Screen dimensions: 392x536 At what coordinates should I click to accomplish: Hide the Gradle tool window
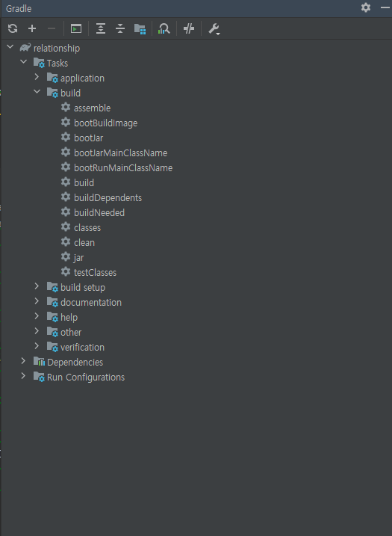pyautogui.click(x=385, y=7)
